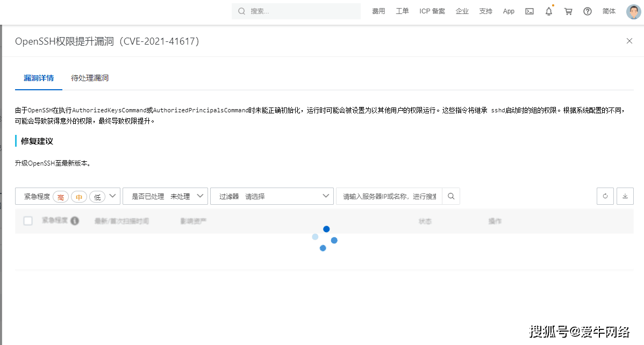The image size is (644, 345).
Task: Open the help question mark icon
Action: (x=588, y=11)
